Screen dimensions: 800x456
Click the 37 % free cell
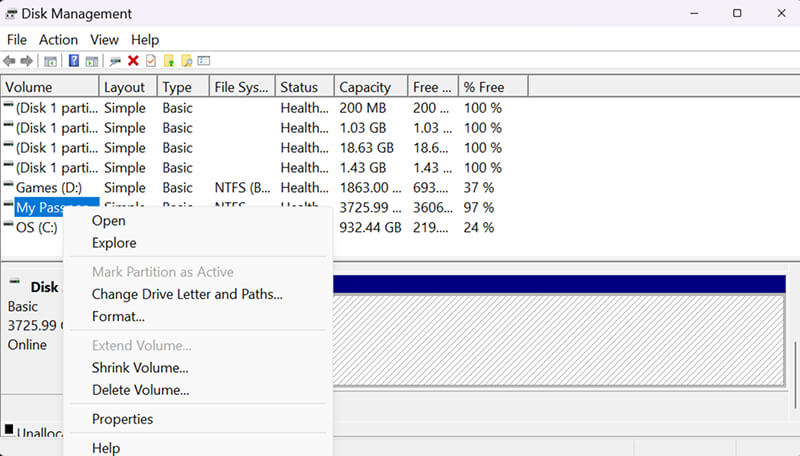coord(479,188)
